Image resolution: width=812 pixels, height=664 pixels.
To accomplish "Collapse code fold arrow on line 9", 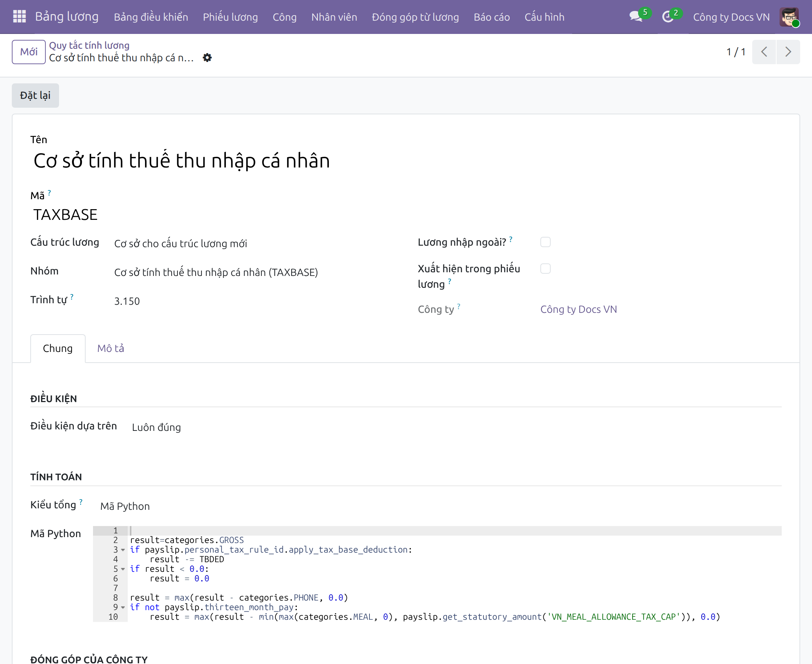I will tap(123, 607).
